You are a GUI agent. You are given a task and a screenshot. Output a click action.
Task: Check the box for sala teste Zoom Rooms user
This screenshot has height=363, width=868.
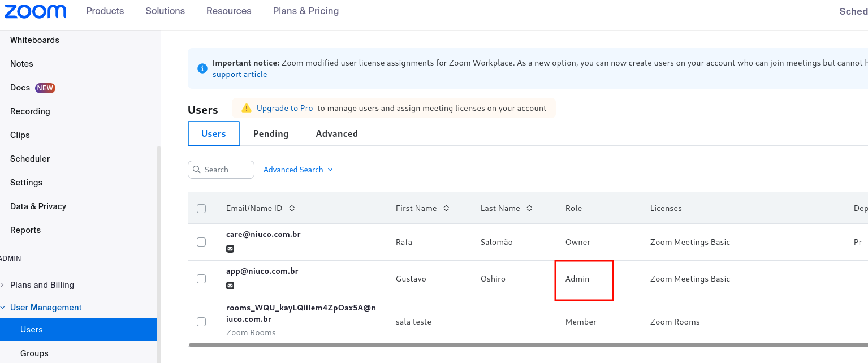click(x=201, y=322)
